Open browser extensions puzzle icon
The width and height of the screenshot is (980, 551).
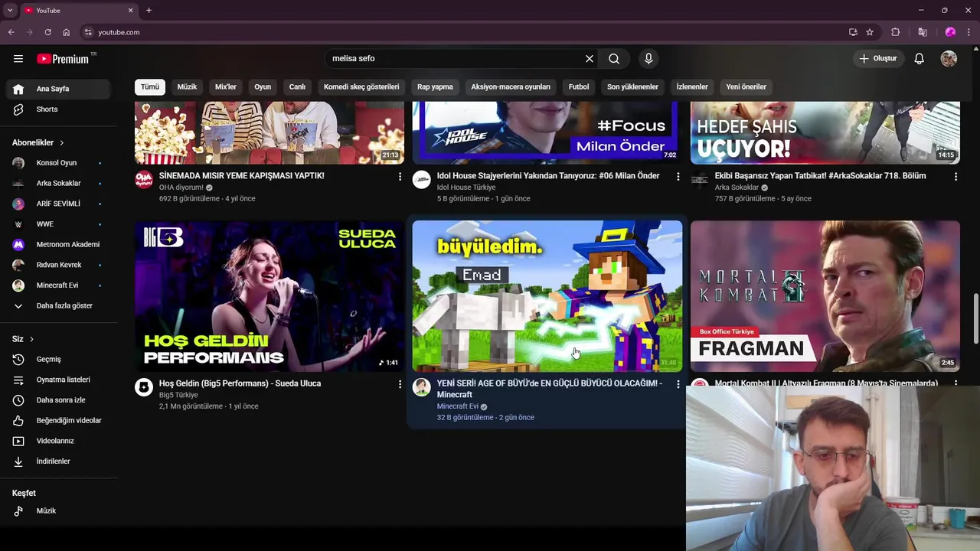pyautogui.click(x=895, y=32)
